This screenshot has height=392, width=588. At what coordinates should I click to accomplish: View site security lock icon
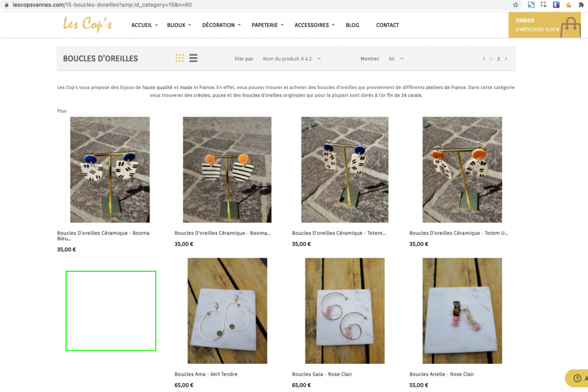click(x=6, y=5)
